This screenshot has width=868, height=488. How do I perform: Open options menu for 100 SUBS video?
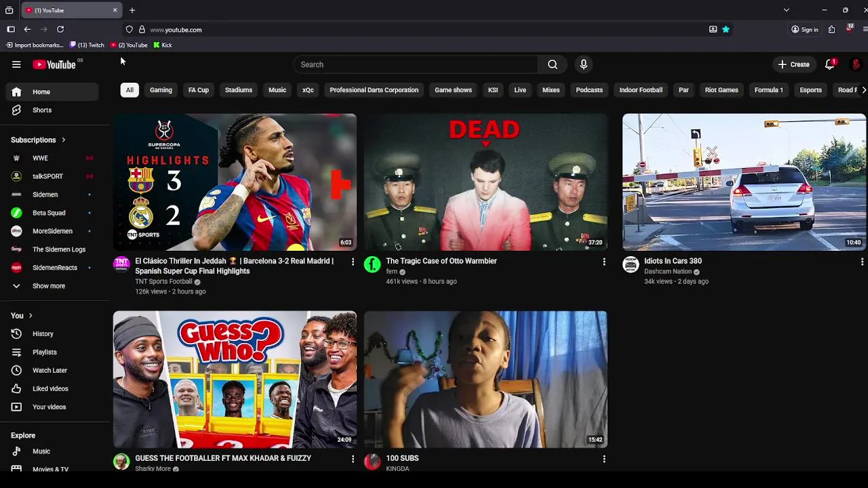(604, 459)
